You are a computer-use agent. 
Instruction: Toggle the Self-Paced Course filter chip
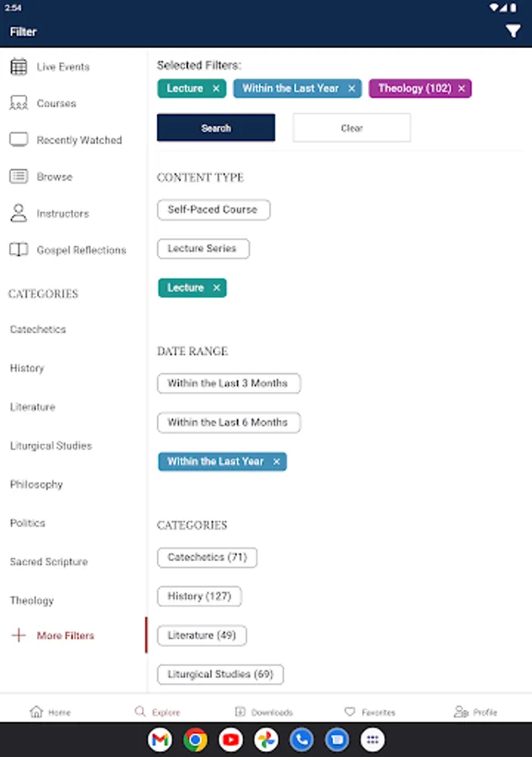tap(213, 209)
